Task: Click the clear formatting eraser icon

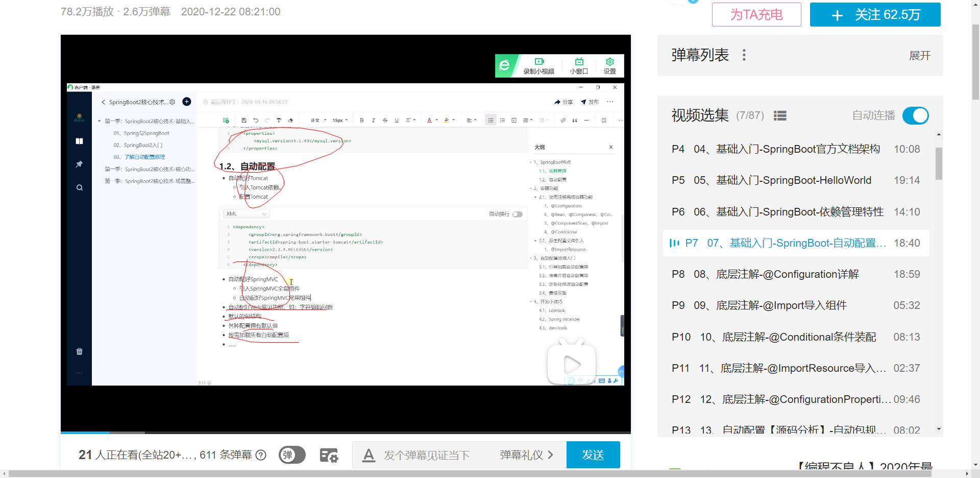Action: (290, 121)
